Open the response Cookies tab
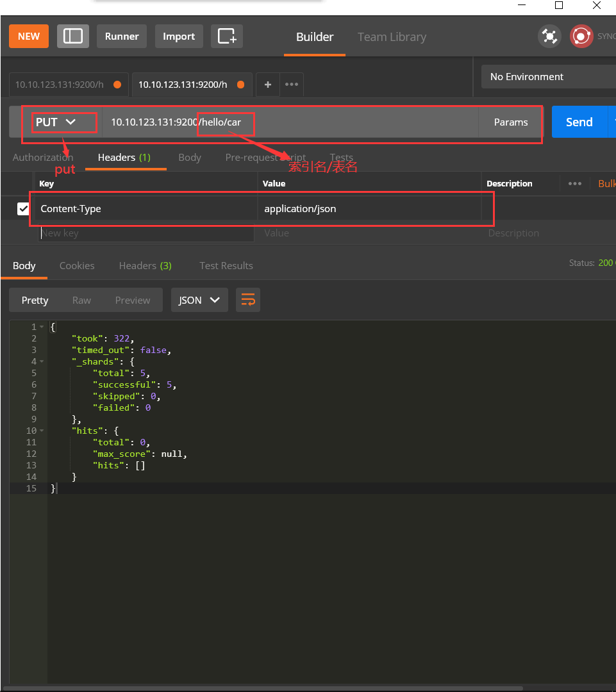Image resolution: width=616 pixels, height=692 pixels. pyautogui.click(x=77, y=266)
